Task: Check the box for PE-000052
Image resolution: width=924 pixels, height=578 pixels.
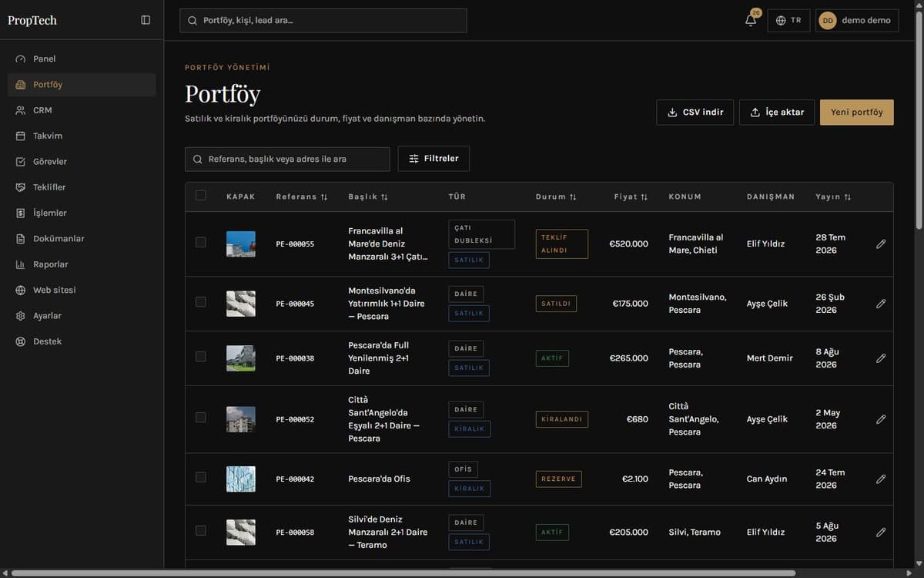Action: [x=201, y=418]
